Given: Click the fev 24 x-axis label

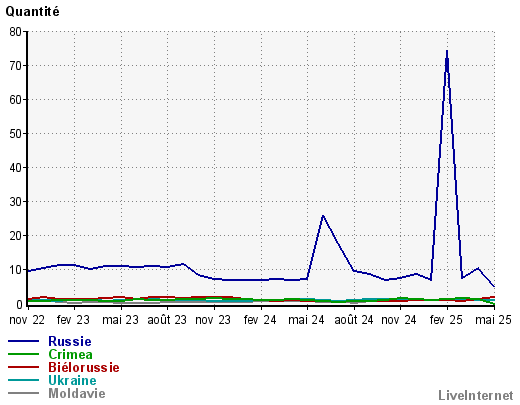Looking at the screenshot, I should pos(260,320).
